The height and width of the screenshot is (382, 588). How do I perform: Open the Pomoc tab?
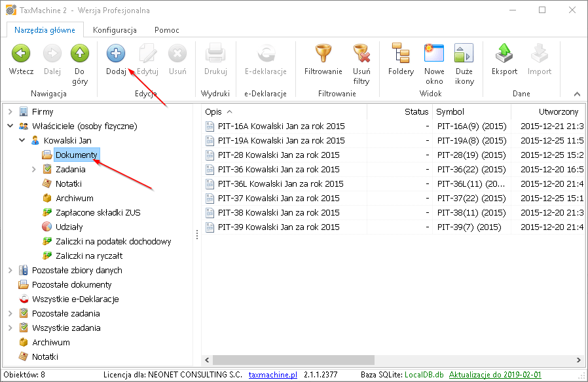(x=166, y=30)
